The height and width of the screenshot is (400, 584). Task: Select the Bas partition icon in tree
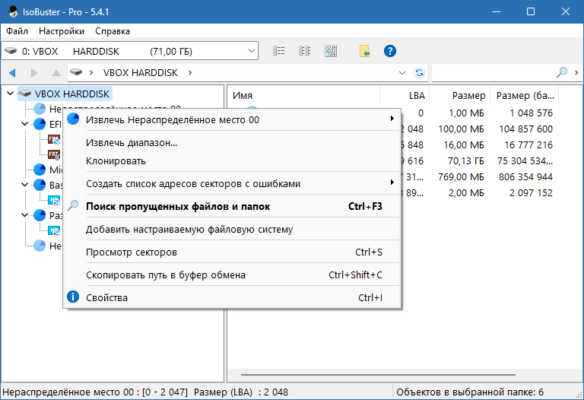tap(39, 185)
